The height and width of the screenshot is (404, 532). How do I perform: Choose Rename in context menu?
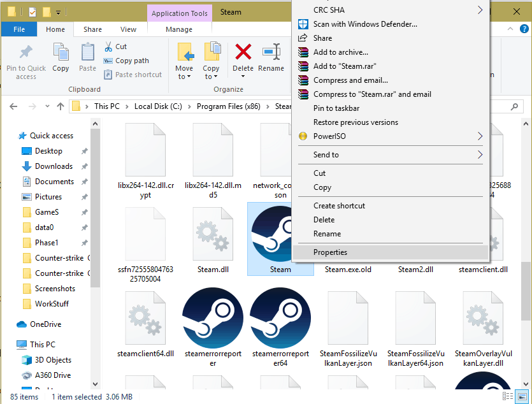point(390,234)
